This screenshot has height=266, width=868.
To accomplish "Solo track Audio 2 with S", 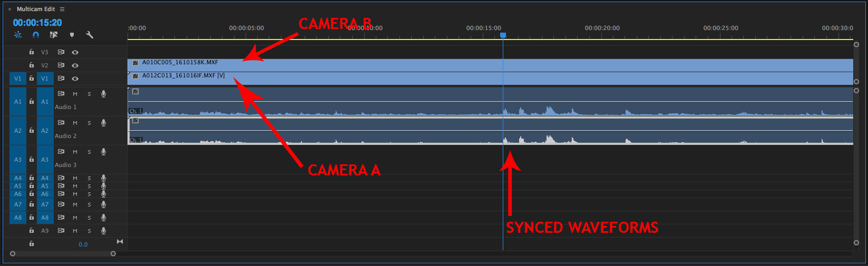I will pyautogui.click(x=89, y=123).
